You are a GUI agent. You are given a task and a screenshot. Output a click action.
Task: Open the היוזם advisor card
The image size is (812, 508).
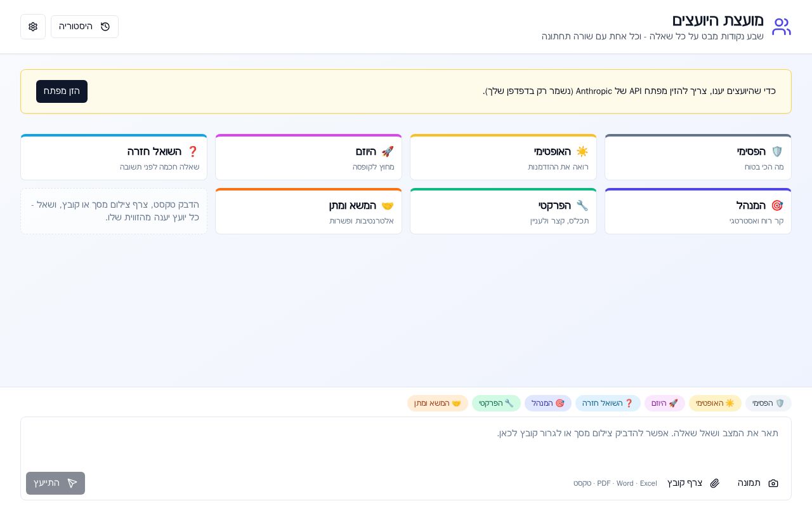click(308, 157)
